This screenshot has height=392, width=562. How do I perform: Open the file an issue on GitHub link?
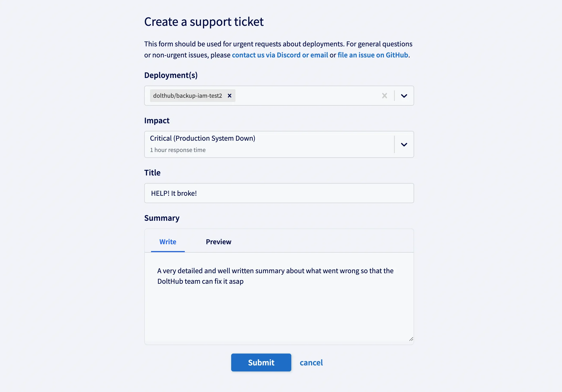[x=372, y=55]
